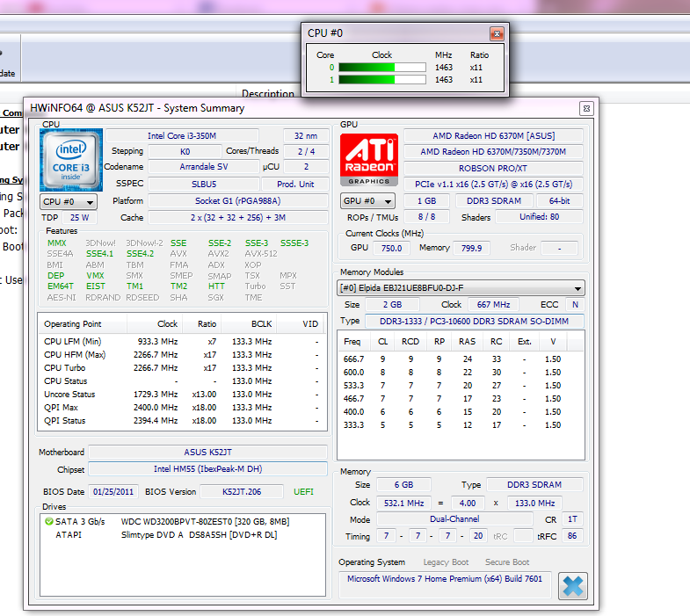This screenshot has width=690, height=616.
Task: Close the System Summary window
Action: click(x=586, y=108)
